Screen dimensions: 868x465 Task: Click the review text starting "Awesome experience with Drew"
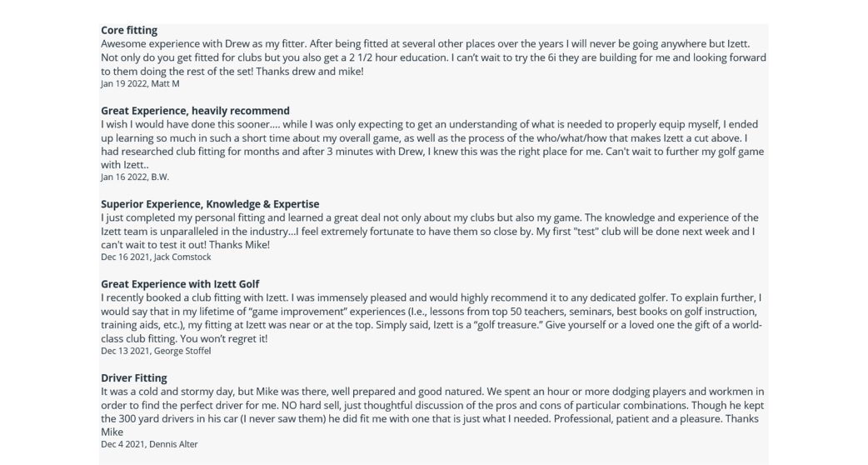(433, 57)
